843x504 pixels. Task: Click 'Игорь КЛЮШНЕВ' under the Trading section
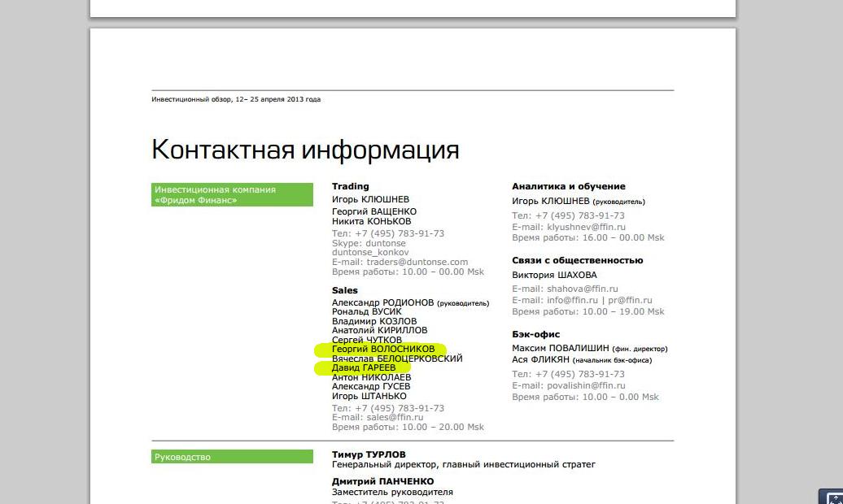click(x=370, y=199)
